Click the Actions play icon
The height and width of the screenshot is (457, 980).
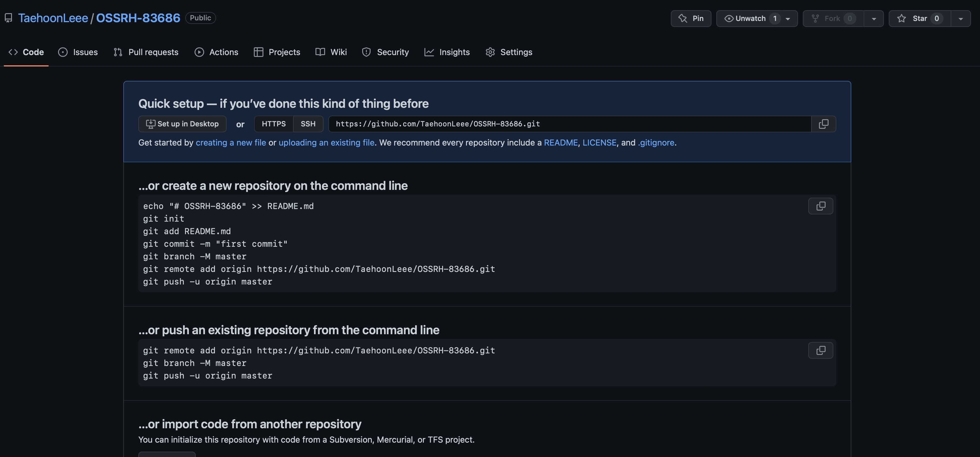(x=199, y=52)
